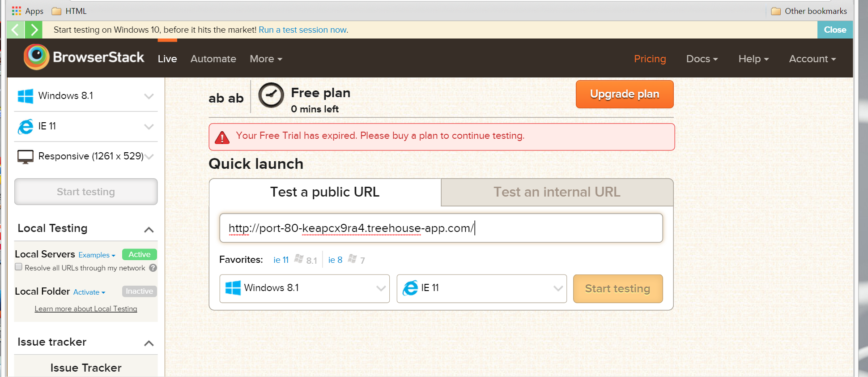Click the help question mark near Resolve URLs
This screenshot has height=377, width=868.
pyautogui.click(x=153, y=268)
